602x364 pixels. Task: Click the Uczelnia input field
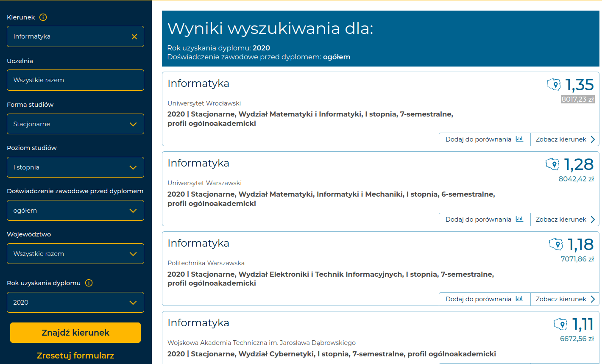pyautogui.click(x=75, y=80)
